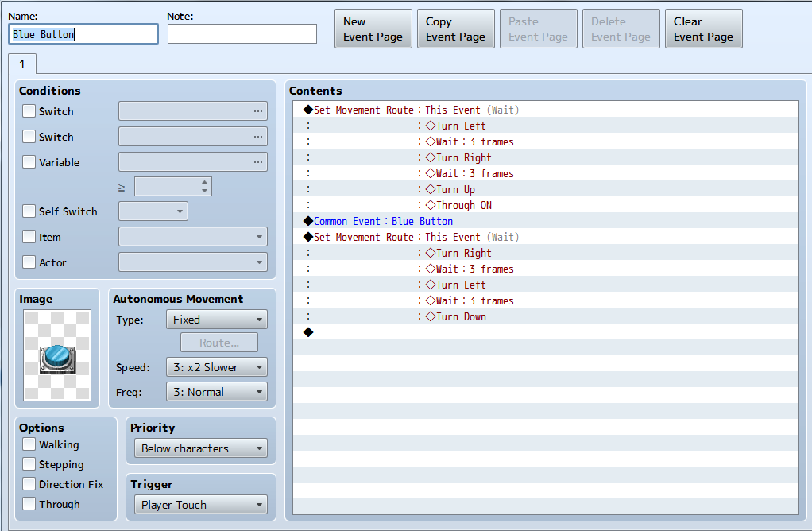
Task: Click the New Event Page button
Action: [x=373, y=29]
